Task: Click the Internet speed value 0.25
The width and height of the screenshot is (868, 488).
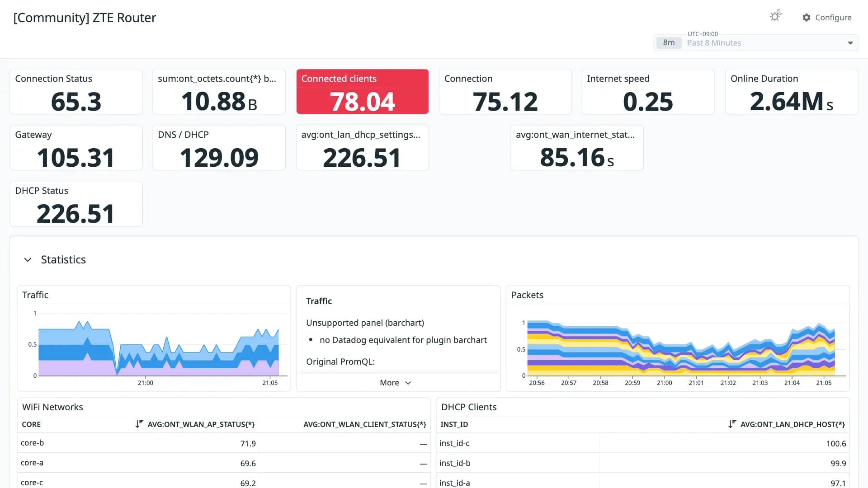Action: point(648,102)
